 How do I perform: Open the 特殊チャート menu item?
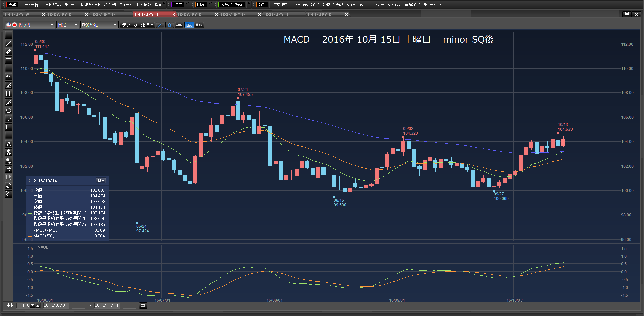90,5
